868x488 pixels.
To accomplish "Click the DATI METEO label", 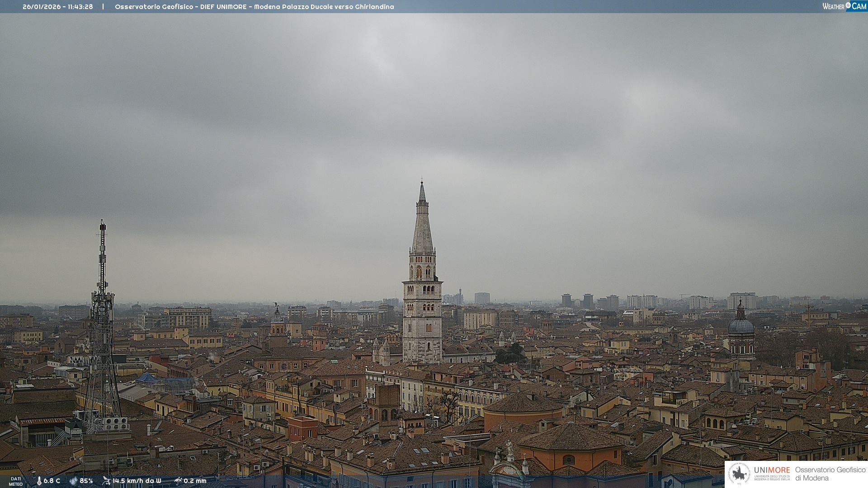I will (x=16, y=481).
